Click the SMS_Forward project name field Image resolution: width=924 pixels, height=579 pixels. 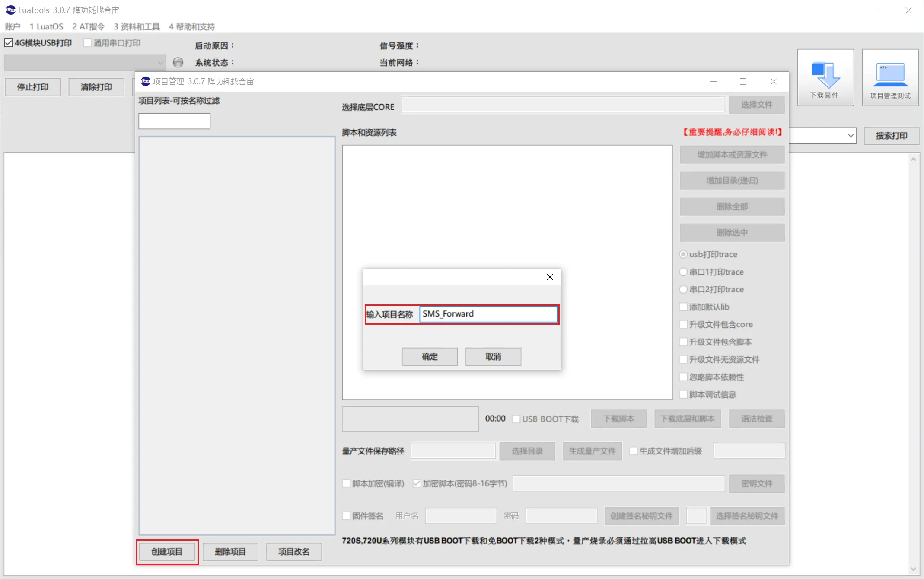point(488,314)
